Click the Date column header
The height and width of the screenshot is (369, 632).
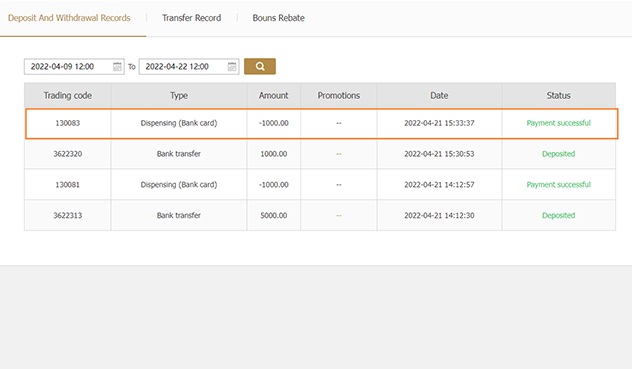click(439, 96)
